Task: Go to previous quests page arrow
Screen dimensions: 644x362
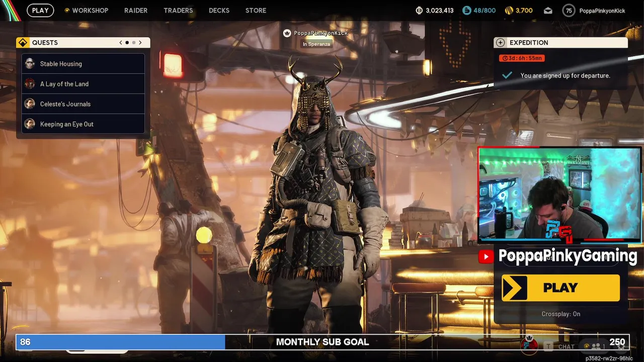Action: (121, 43)
